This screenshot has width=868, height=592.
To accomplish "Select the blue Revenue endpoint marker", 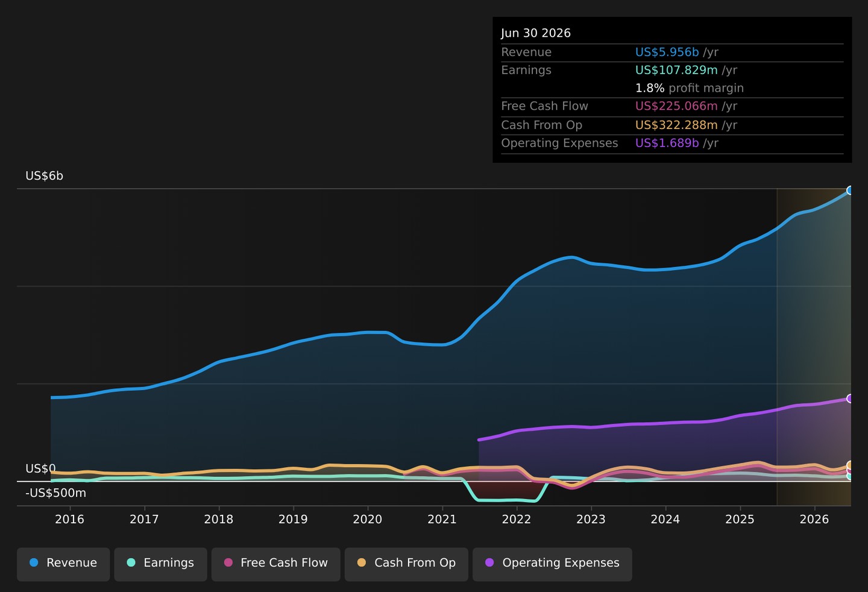I will point(850,191).
